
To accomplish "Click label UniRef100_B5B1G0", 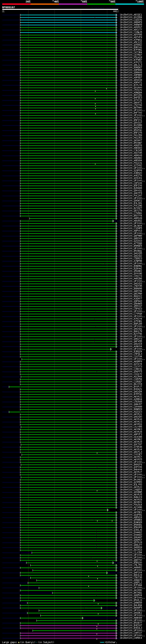I will (x=131, y=562).
